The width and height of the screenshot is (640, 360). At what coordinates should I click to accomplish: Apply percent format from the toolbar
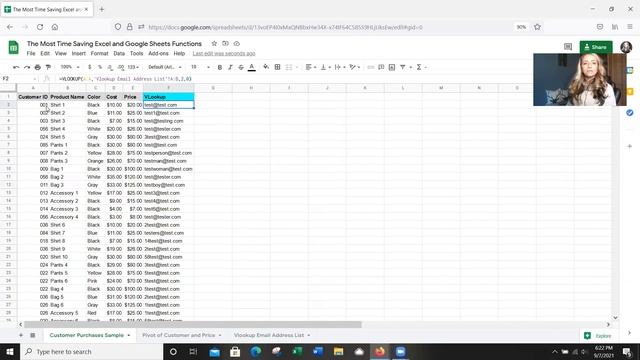coord(100,67)
